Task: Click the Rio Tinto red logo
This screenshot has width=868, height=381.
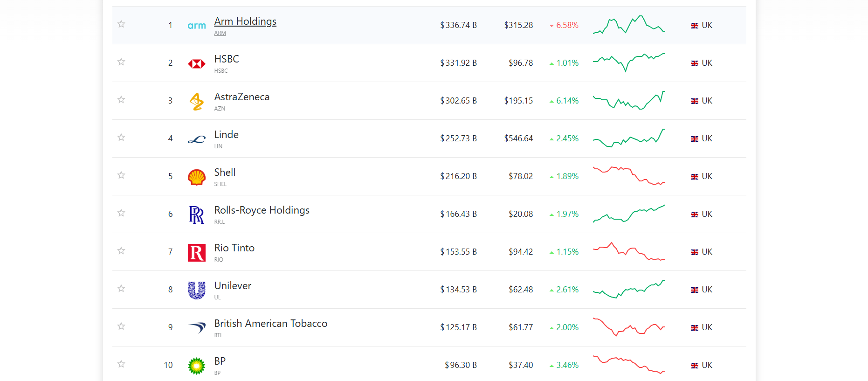Action: 197,253
